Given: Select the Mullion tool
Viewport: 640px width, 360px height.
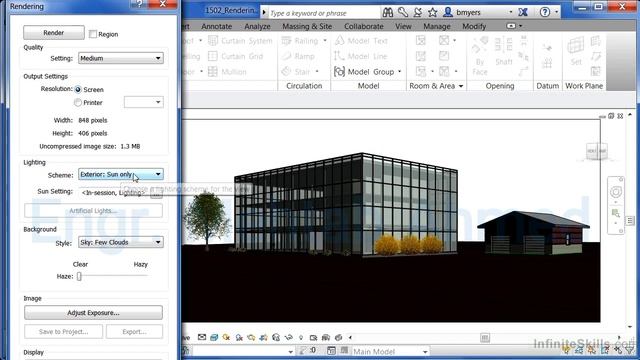Looking at the screenshot, I should [x=227, y=72].
